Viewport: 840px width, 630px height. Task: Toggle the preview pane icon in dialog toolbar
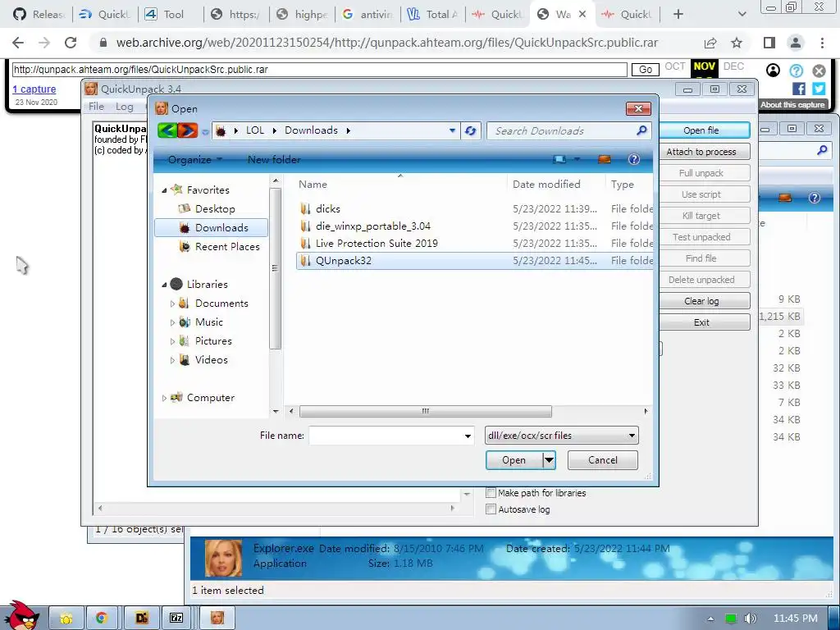605,159
